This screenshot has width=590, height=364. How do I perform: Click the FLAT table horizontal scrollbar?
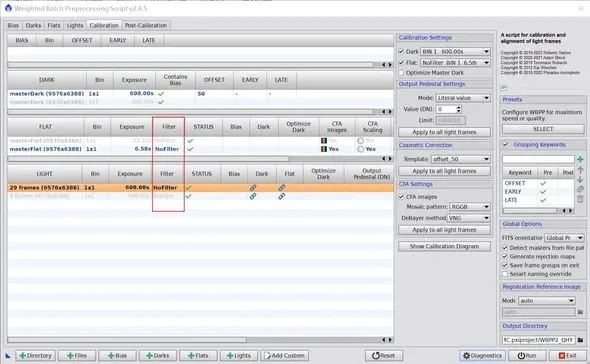(x=148, y=158)
